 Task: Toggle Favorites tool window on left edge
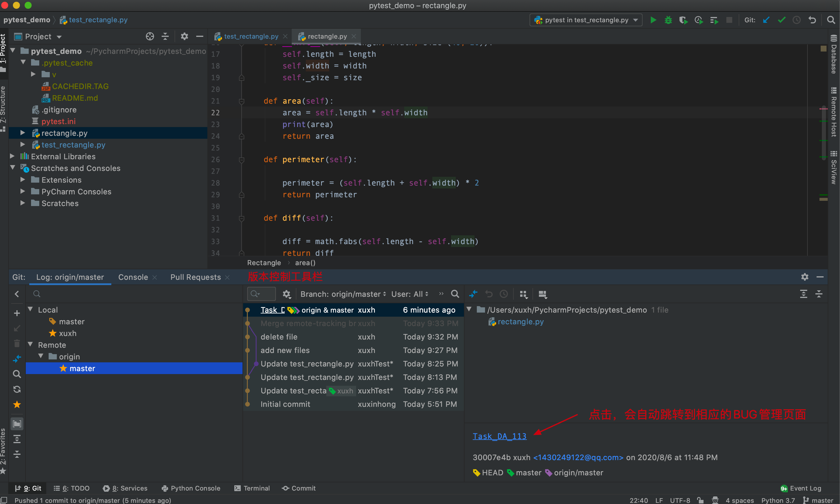[x=4, y=451]
